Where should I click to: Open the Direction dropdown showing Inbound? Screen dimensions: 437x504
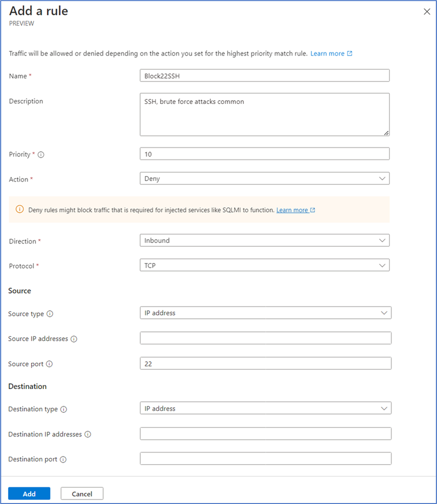[x=264, y=241]
